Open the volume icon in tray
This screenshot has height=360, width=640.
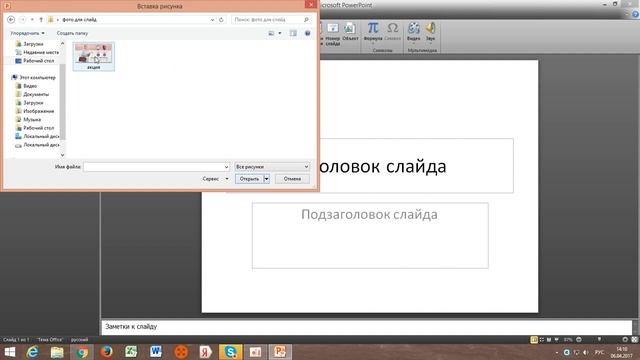click(586, 352)
